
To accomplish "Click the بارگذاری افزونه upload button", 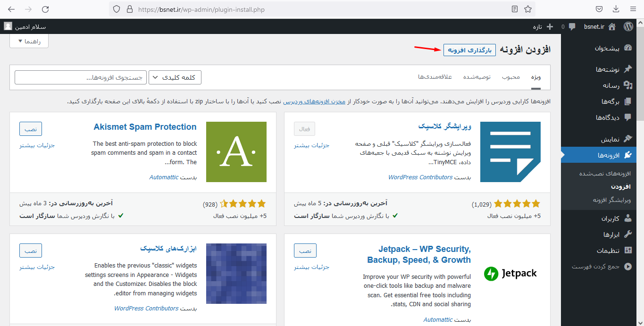I will tap(469, 50).
